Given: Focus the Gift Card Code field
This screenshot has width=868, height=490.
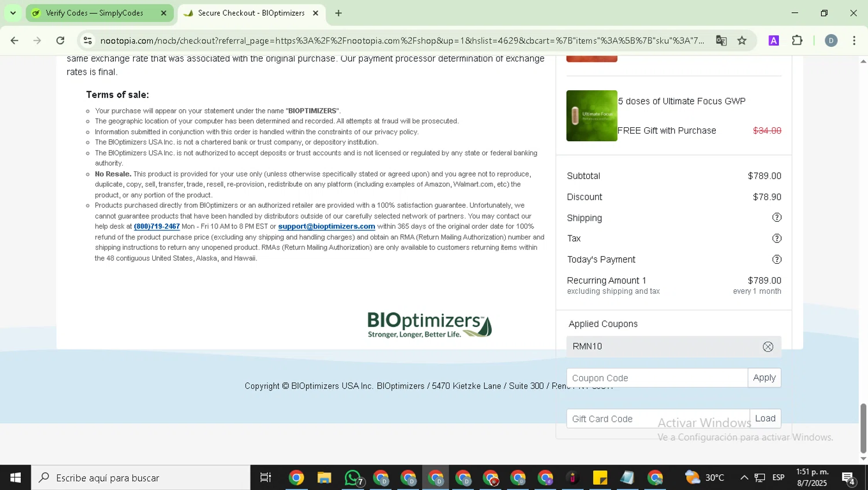Looking at the screenshot, I should pyautogui.click(x=658, y=418).
